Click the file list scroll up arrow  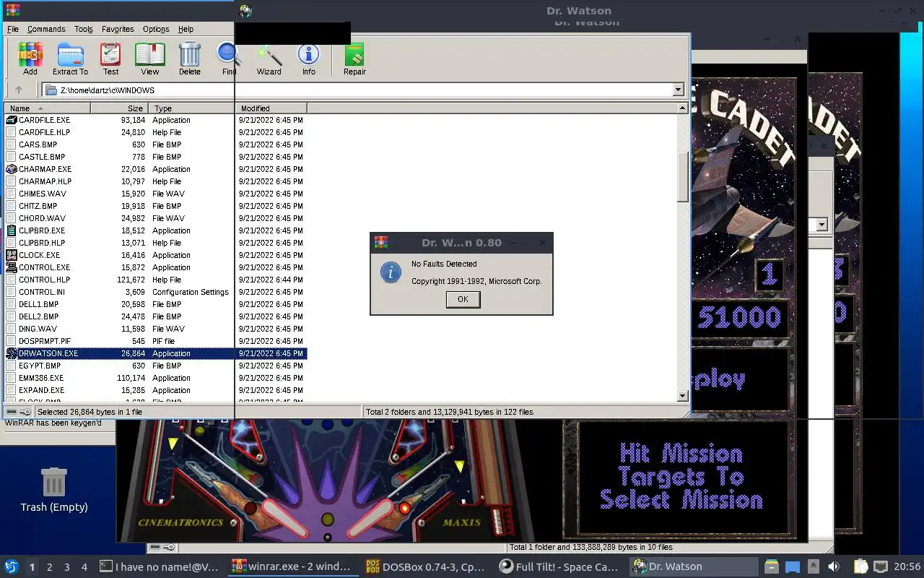coord(683,108)
